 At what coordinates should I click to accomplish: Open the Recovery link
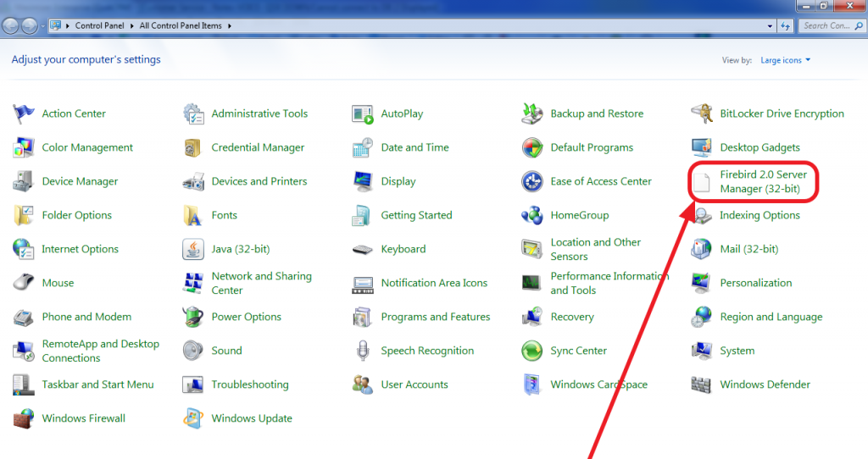point(572,317)
